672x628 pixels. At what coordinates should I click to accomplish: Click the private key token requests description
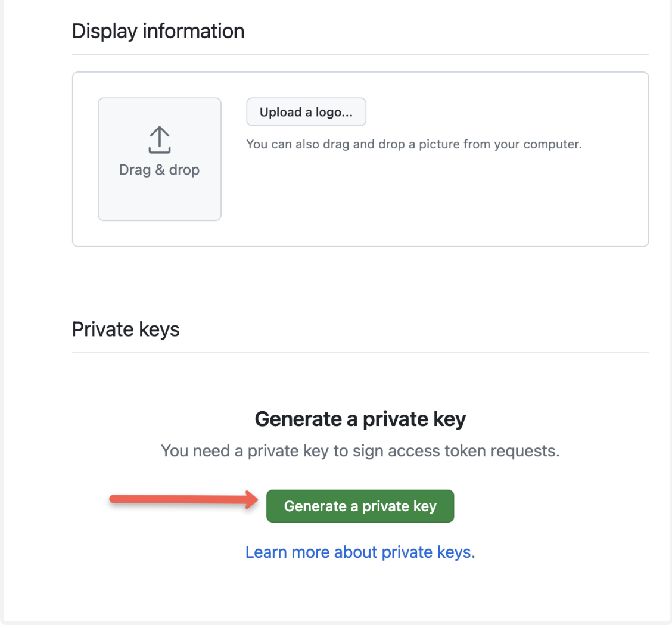[360, 451]
